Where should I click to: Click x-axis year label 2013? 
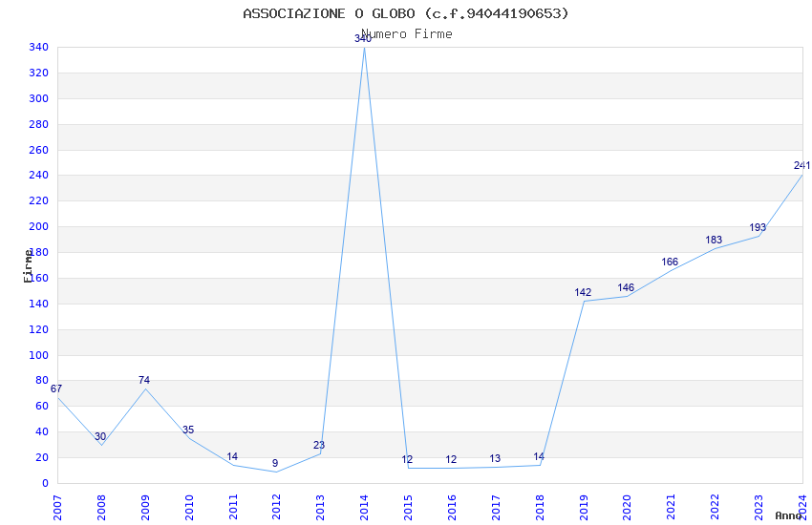pyautogui.click(x=321, y=508)
